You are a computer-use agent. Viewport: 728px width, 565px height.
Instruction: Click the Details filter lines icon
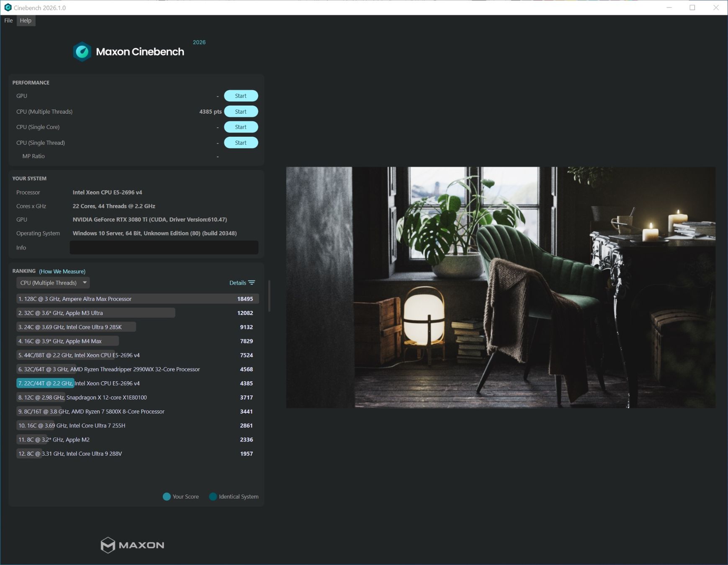[252, 283]
